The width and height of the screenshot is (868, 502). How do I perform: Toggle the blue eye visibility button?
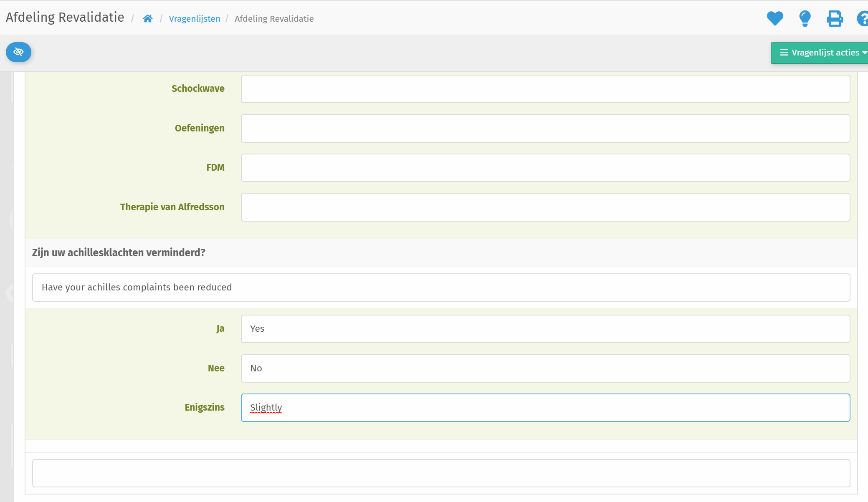[x=18, y=52]
